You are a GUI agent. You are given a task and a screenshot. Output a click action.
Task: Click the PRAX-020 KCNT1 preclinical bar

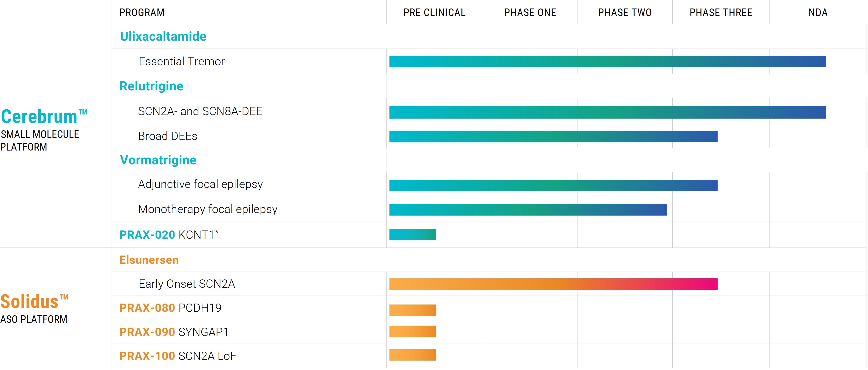tap(412, 234)
